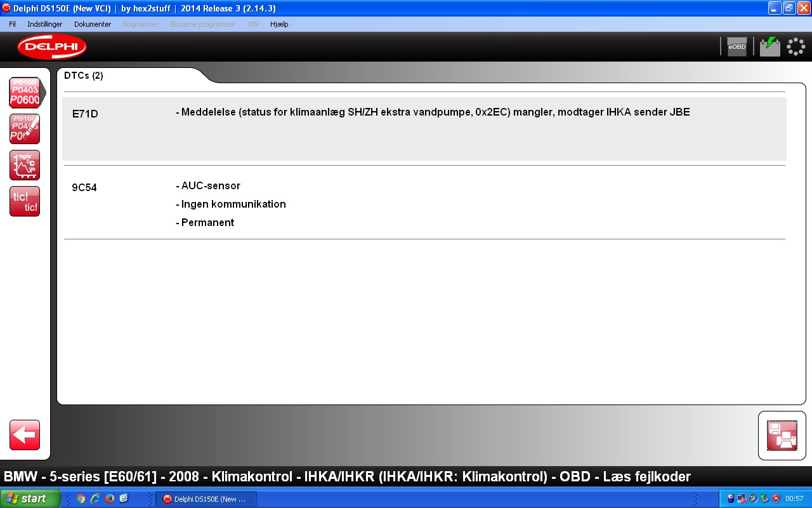Launch Chrome from quick launch bar
The height and width of the screenshot is (508, 812).
(x=81, y=499)
